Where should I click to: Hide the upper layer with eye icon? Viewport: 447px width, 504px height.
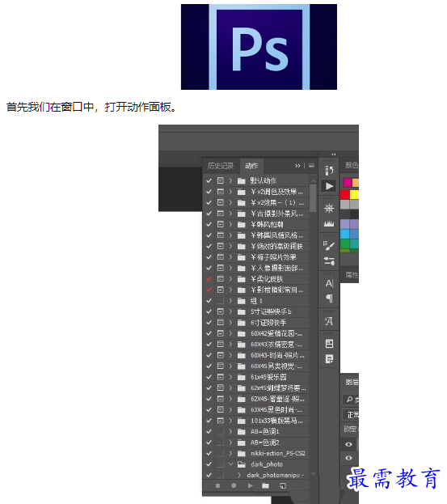pos(348,444)
